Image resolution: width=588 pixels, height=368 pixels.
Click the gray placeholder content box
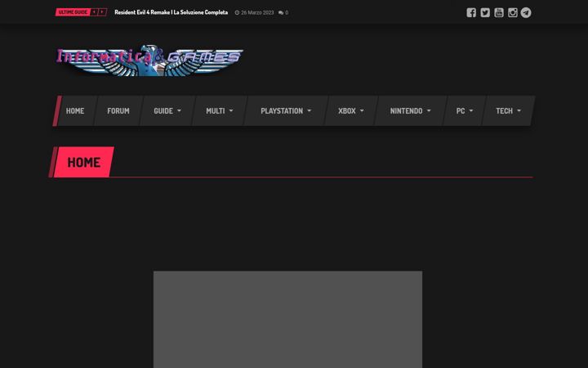287,320
